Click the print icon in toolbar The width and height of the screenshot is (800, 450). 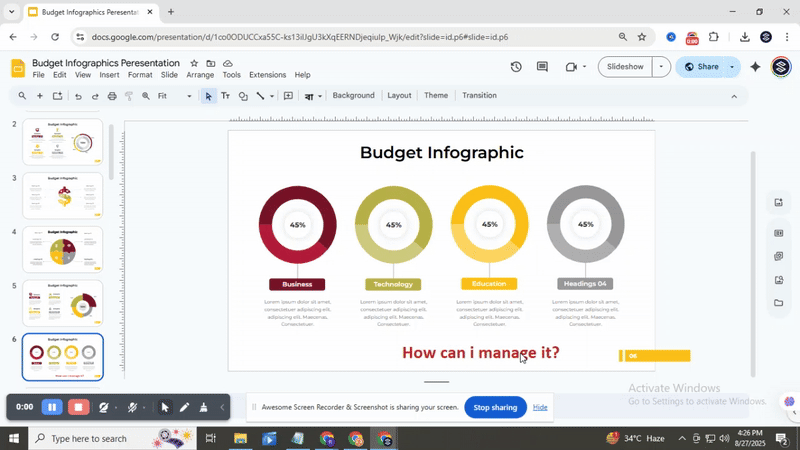112,96
